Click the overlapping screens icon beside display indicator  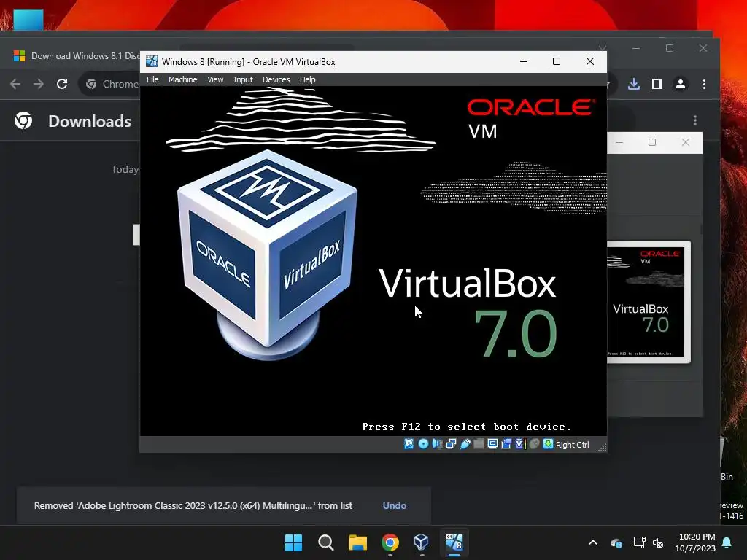(506, 444)
